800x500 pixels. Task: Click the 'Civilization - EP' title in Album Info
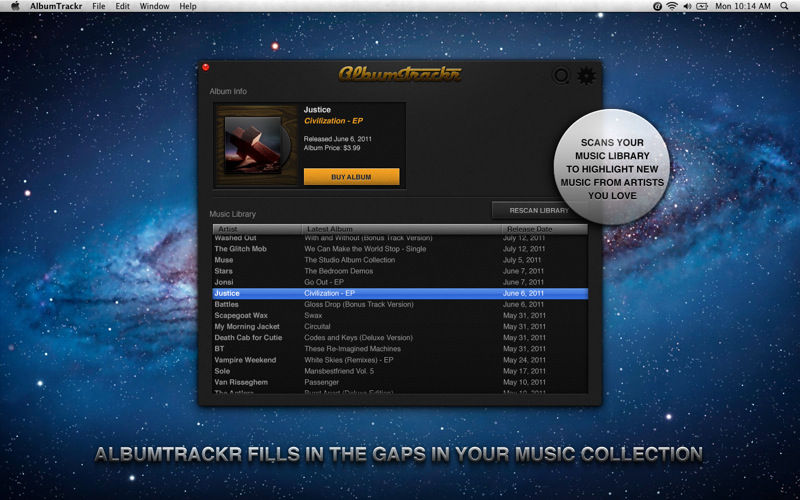(333, 121)
